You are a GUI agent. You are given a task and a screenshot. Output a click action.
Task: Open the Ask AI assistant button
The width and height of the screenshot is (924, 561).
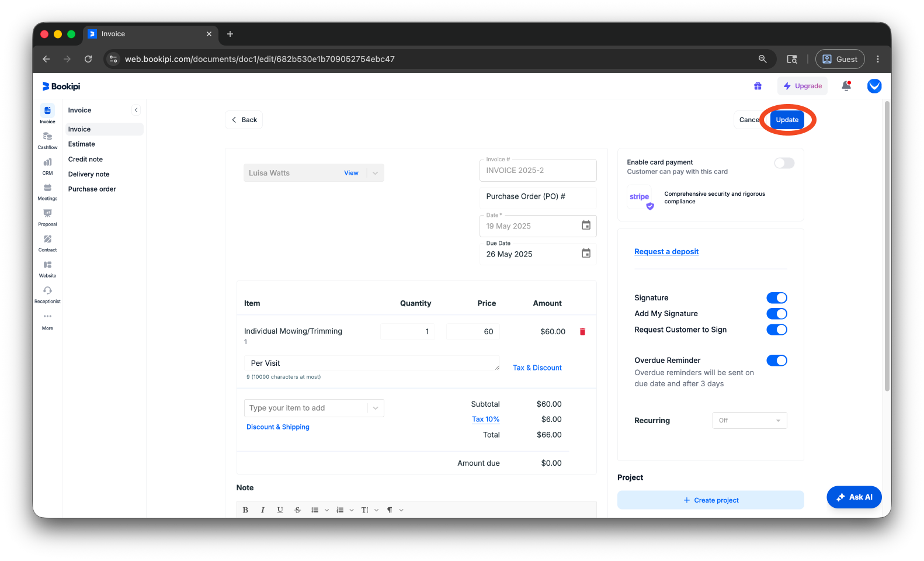(x=854, y=497)
